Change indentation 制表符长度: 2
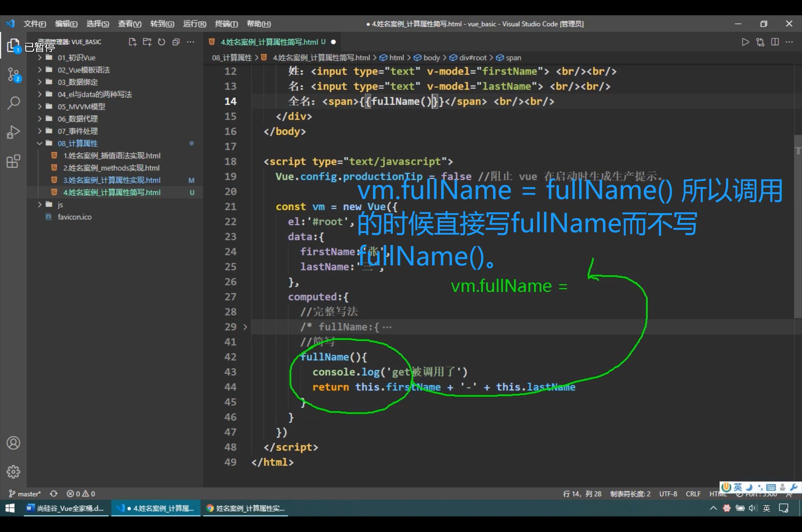This screenshot has height=532, width=802. [x=630, y=494]
